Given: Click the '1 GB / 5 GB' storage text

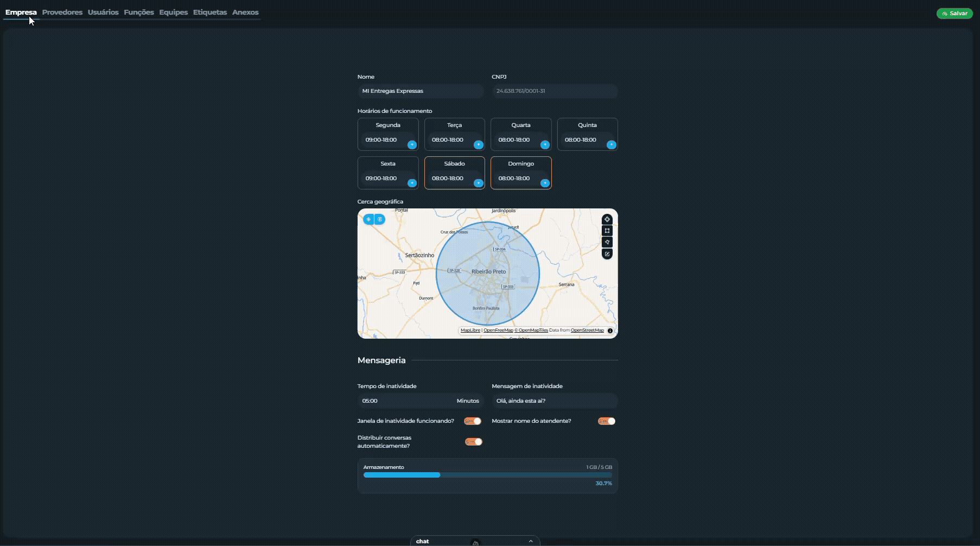Looking at the screenshot, I should click(x=599, y=467).
